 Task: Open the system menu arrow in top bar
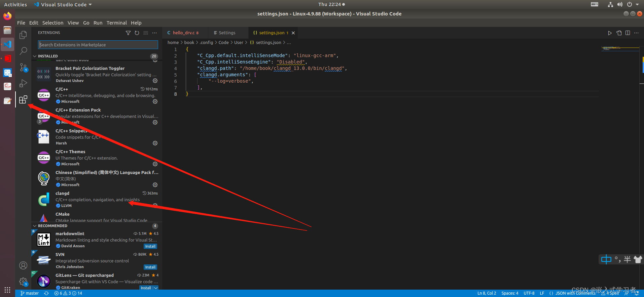637,4
